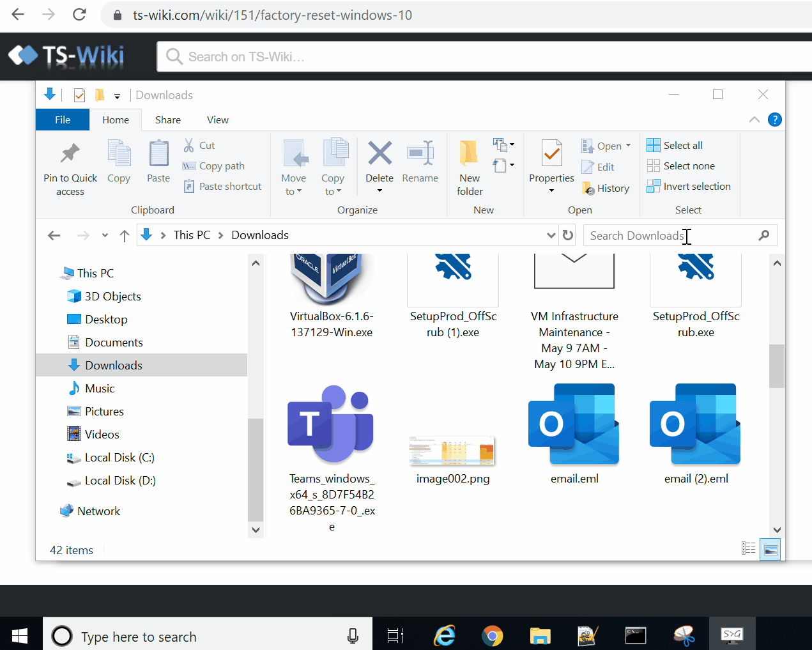Click the refresh icon beside the address bar
The height and width of the screenshot is (650, 812).
pos(567,235)
